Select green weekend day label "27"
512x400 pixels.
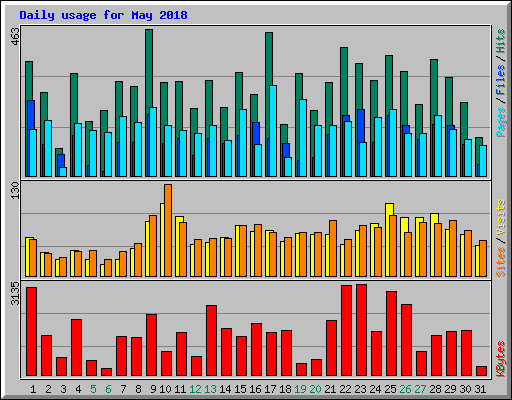click(420, 389)
